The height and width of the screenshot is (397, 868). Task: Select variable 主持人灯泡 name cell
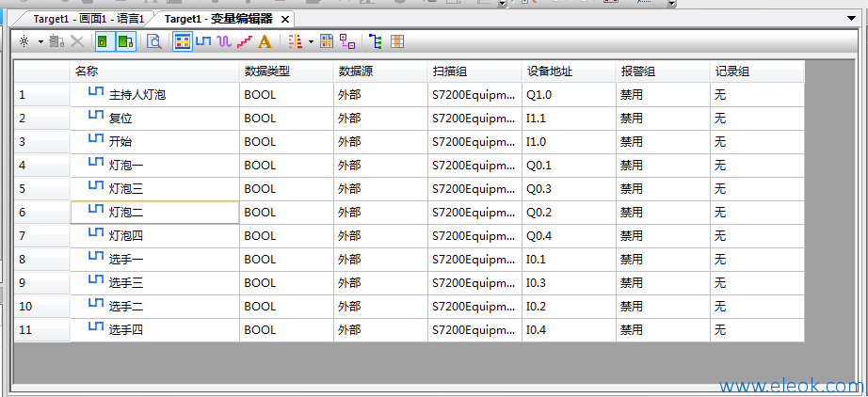pos(155,95)
